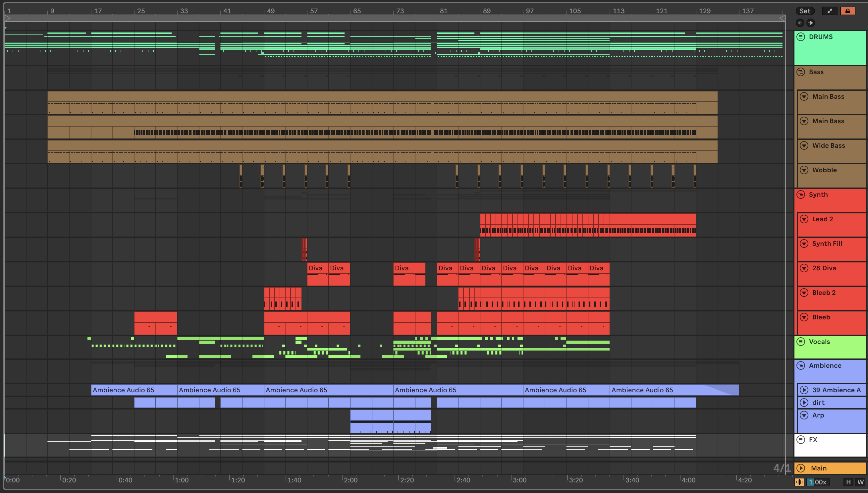Unfold the Wobble track arrow

coord(804,170)
